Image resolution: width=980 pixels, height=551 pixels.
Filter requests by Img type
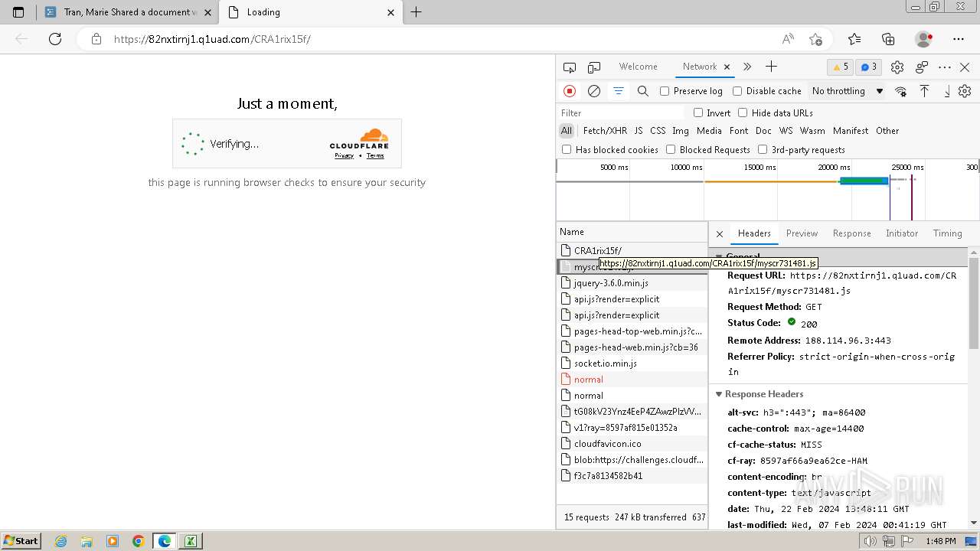[x=680, y=131]
